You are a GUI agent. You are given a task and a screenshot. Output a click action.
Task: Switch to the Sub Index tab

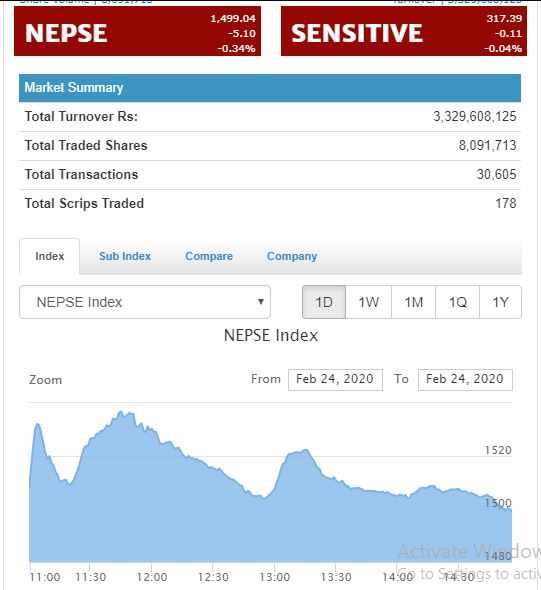[125, 256]
